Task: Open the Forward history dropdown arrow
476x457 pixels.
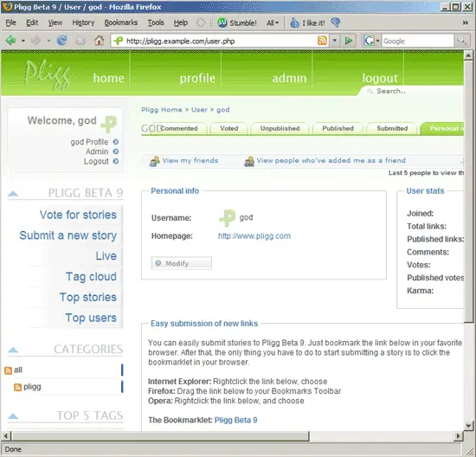Action: 48,41
